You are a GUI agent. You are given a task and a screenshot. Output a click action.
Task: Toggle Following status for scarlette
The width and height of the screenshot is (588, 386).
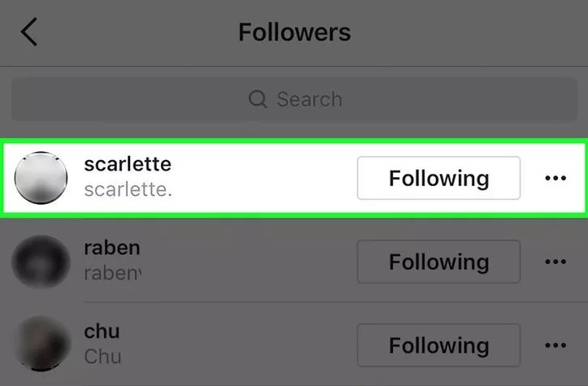[438, 178]
